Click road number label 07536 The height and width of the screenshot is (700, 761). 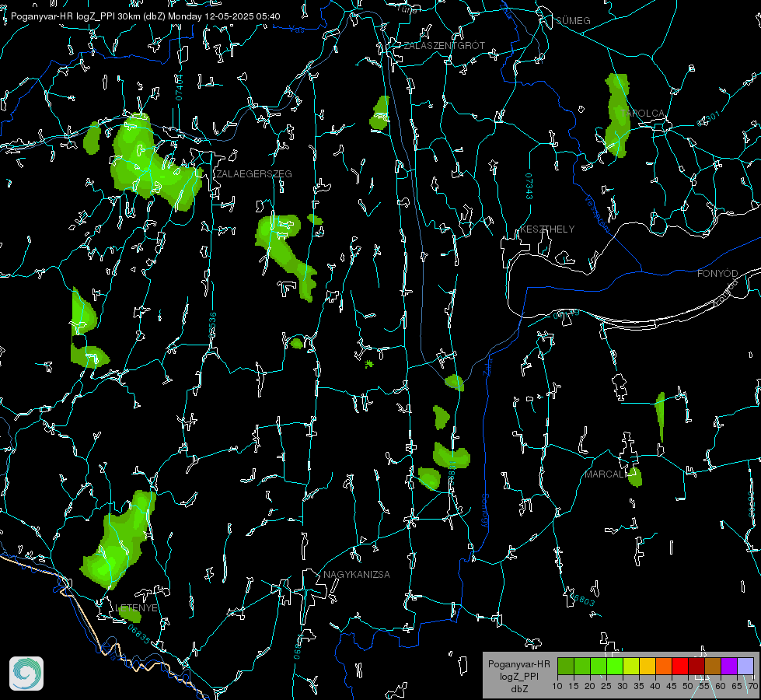coord(212,325)
